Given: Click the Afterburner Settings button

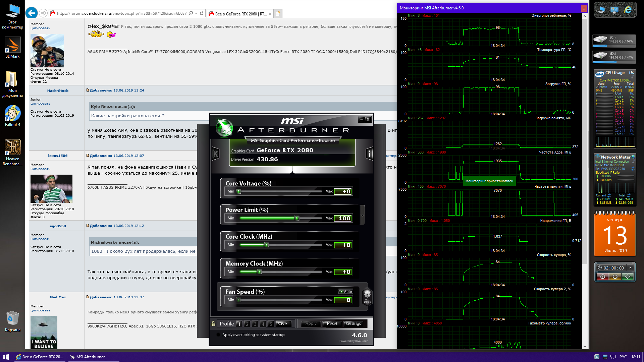Looking at the screenshot, I should (x=353, y=324).
